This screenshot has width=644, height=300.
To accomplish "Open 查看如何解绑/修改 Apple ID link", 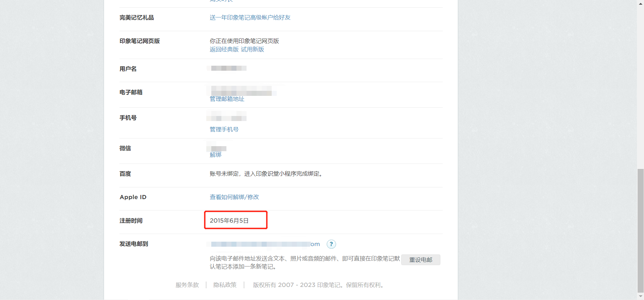I will click(x=234, y=197).
